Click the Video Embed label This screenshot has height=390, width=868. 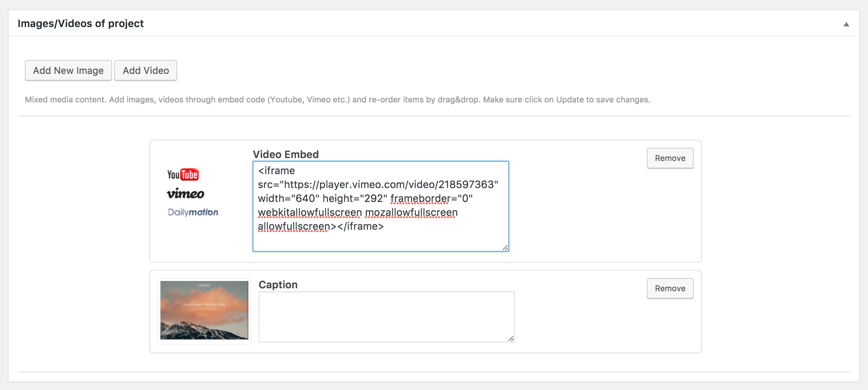tap(286, 154)
